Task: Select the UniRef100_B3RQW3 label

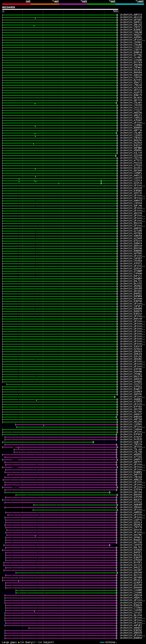Action: point(131,191)
